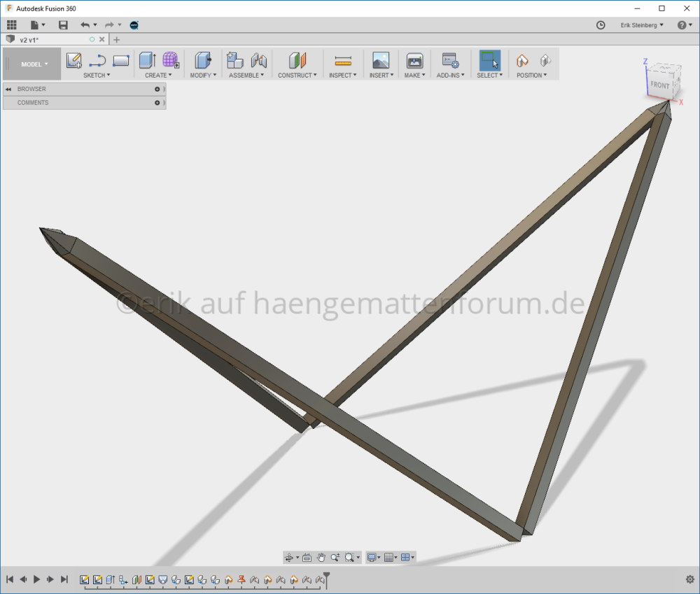The height and width of the screenshot is (594, 700).
Task: Click the Joint tool icon
Action: [x=259, y=61]
